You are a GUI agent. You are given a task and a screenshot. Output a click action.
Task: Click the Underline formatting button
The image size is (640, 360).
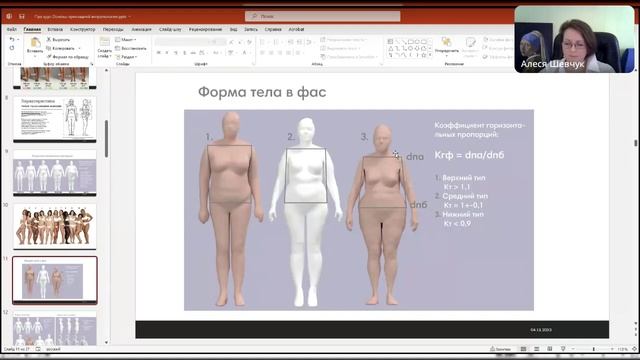click(x=176, y=53)
